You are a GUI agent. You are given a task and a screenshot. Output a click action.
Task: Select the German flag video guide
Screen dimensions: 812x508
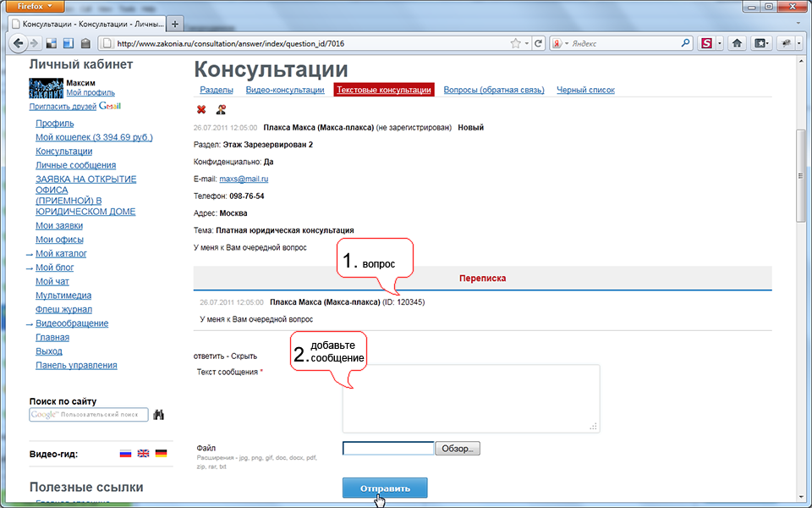coord(161,454)
